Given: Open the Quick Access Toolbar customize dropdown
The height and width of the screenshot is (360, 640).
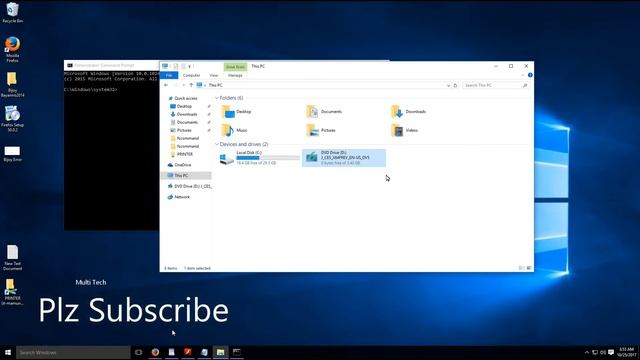Looking at the screenshot, I should pos(189,66).
